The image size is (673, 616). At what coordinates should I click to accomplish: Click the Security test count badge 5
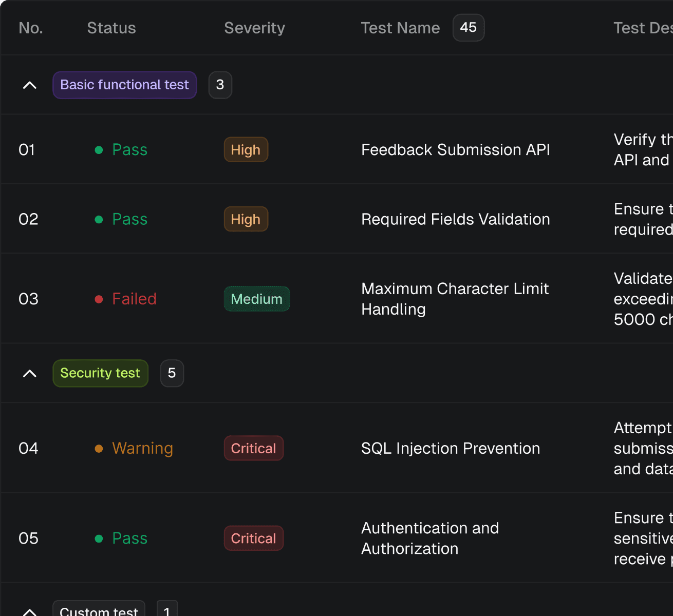pos(172,373)
